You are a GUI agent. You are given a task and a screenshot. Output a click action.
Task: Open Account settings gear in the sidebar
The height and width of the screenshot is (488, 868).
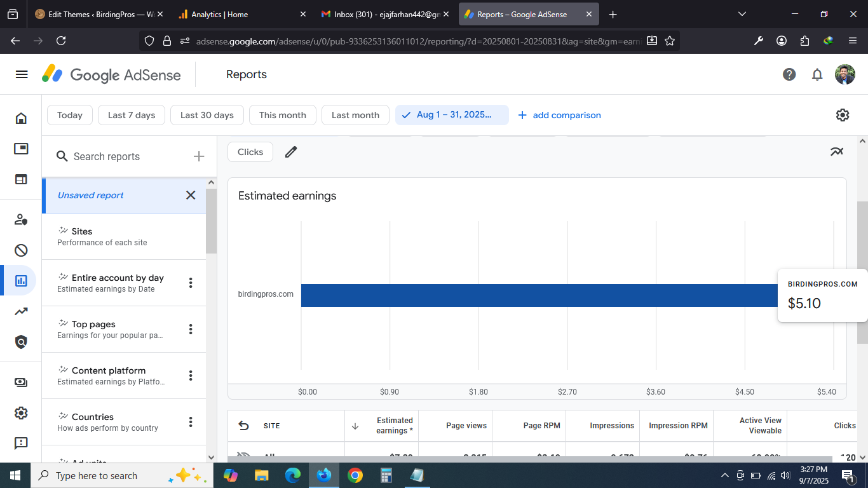click(x=21, y=413)
